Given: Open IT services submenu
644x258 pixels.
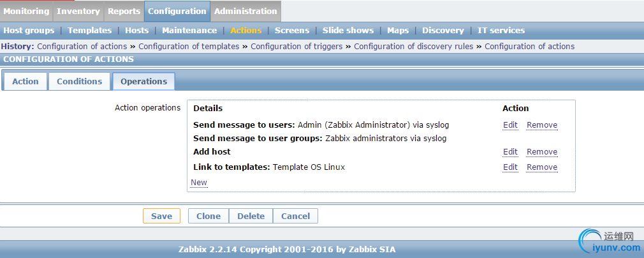Looking at the screenshot, I should click(x=501, y=30).
